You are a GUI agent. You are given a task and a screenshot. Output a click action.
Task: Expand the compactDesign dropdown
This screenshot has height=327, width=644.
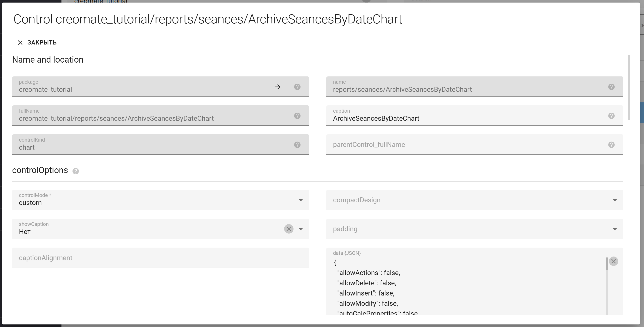[614, 200]
